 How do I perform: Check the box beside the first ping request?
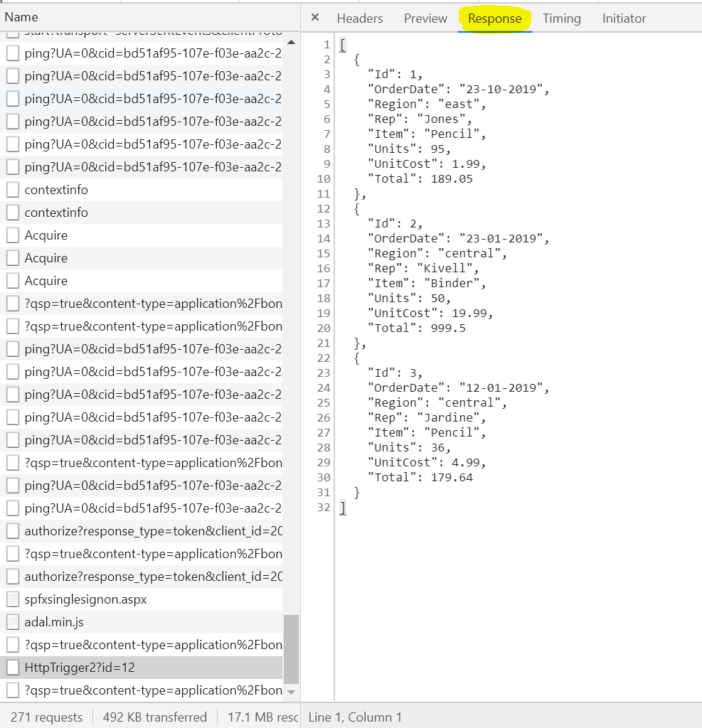tap(11, 53)
